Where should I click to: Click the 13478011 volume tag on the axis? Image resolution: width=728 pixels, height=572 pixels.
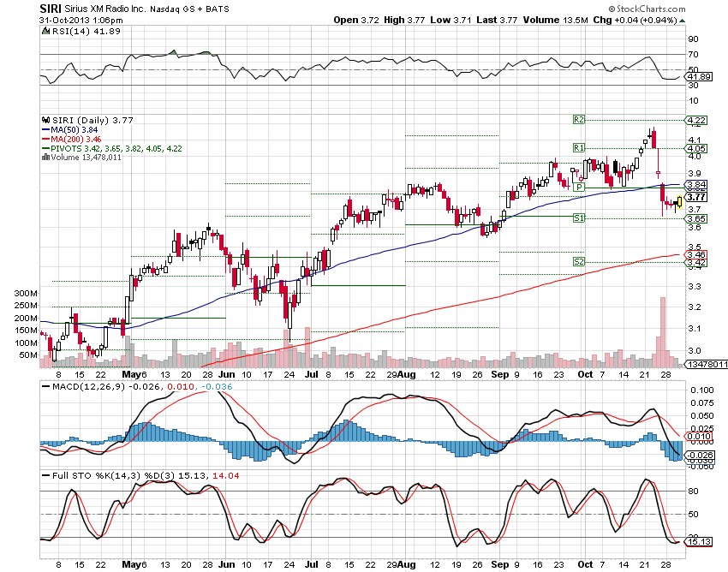707,364
